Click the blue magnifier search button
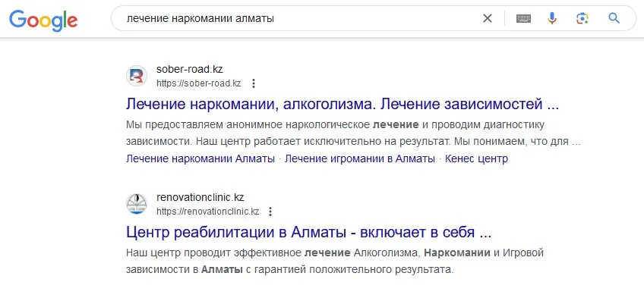Viewport: 644px width, 298px height. coord(614,18)
